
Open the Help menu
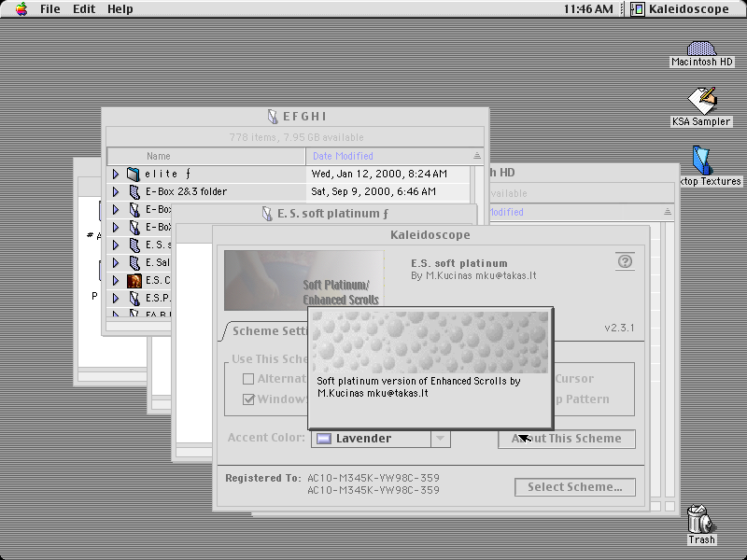120,9
